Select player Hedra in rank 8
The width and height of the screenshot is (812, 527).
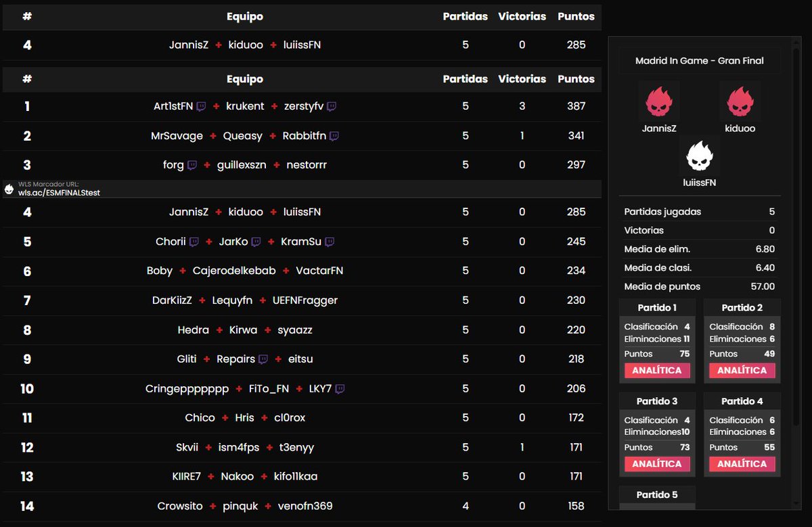(x=193, y=330)
